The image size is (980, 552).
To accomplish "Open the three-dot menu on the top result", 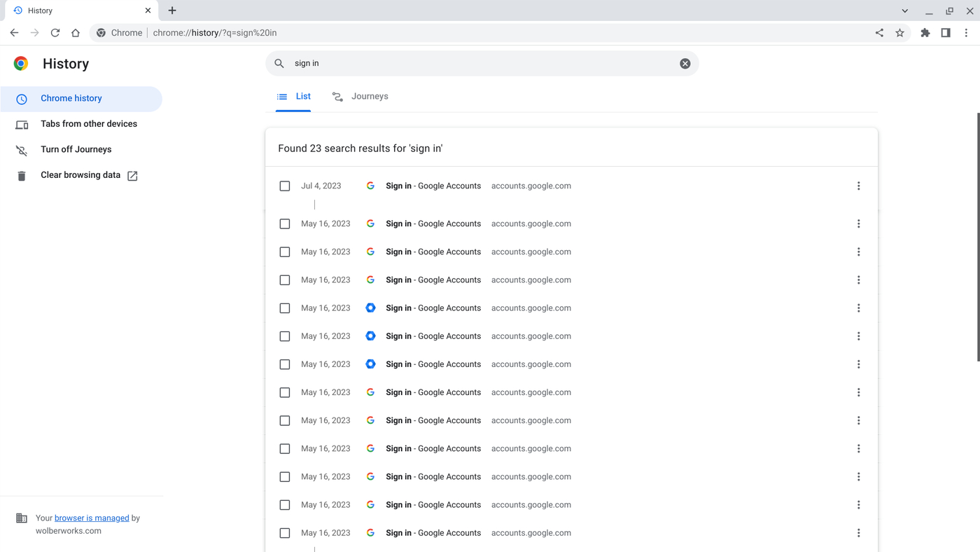I will [858, 186].
